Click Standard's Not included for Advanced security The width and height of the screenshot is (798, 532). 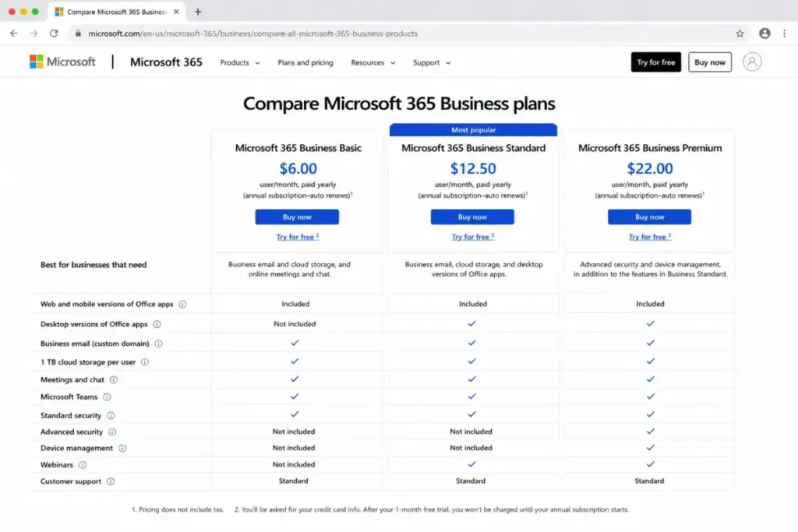471,432
